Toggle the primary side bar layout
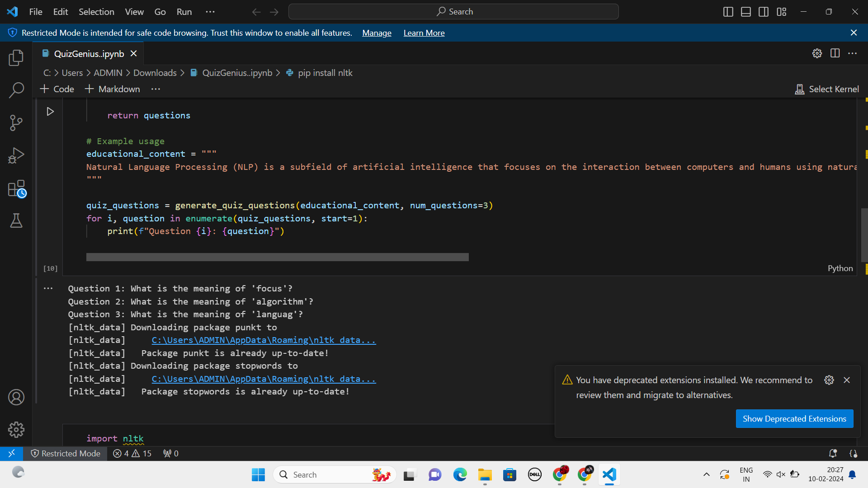The height and width of the screenshot is (488, 868). [x=728, y=12]
